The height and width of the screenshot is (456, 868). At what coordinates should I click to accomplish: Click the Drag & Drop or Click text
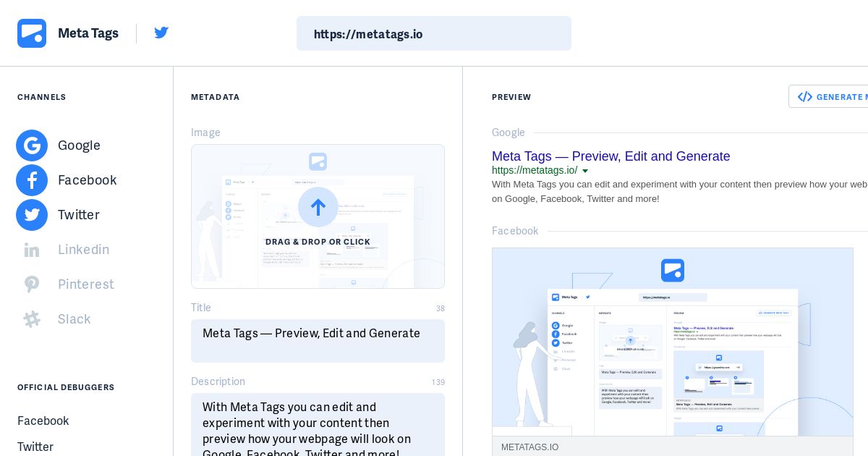click(x=318, y=242)
